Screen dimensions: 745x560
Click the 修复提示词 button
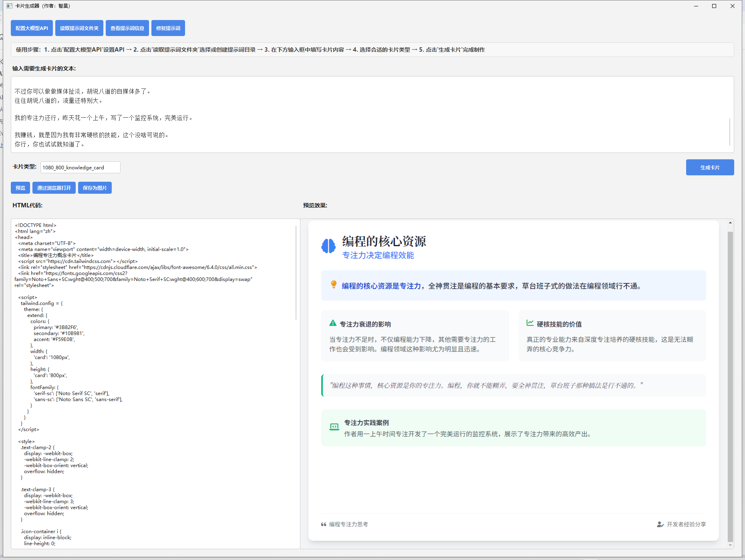[168, 28]
